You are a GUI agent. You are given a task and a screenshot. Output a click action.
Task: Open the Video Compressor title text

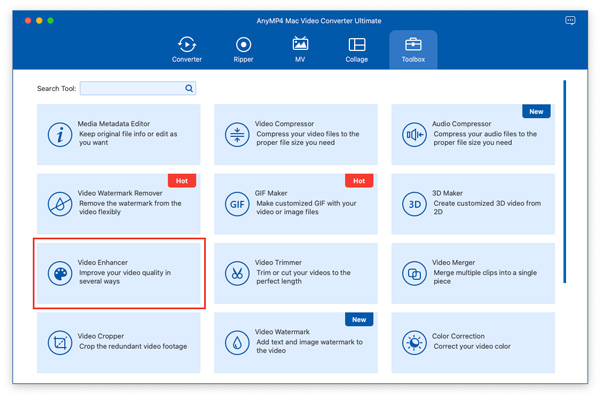click(284, 124)
